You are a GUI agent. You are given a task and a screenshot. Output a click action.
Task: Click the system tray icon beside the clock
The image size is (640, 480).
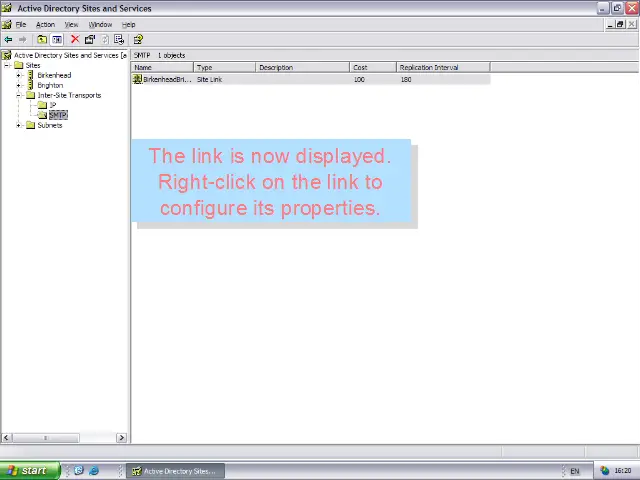(604, 471)
